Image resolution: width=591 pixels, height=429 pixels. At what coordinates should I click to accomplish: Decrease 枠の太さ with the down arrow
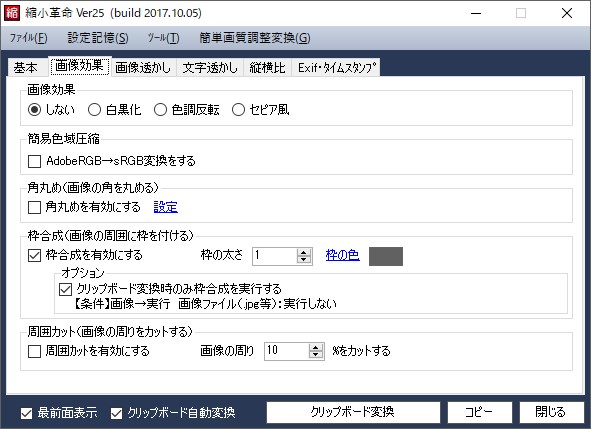point(304,260)
